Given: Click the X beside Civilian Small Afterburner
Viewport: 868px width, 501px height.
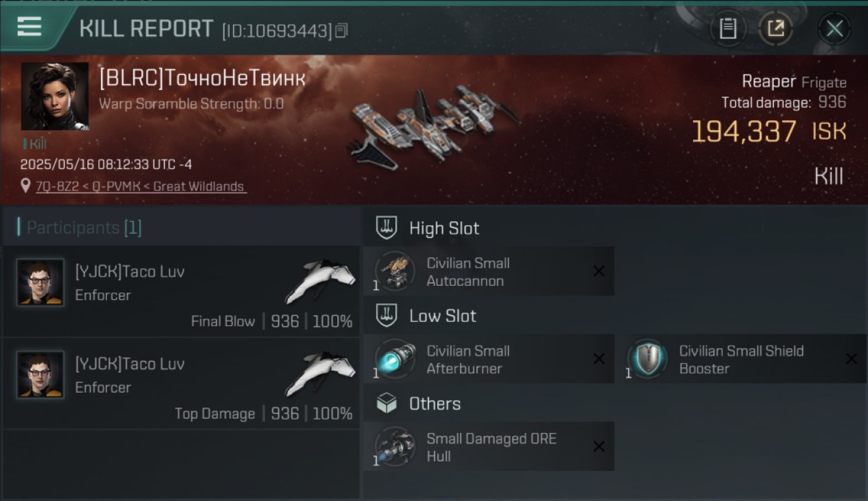Looking at the screenshot, I should 599,359.
